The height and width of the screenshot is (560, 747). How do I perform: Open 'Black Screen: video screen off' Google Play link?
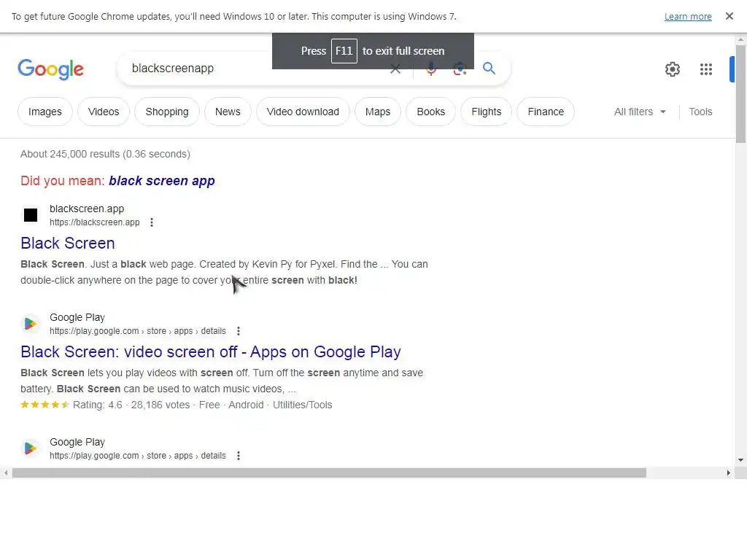211,352
